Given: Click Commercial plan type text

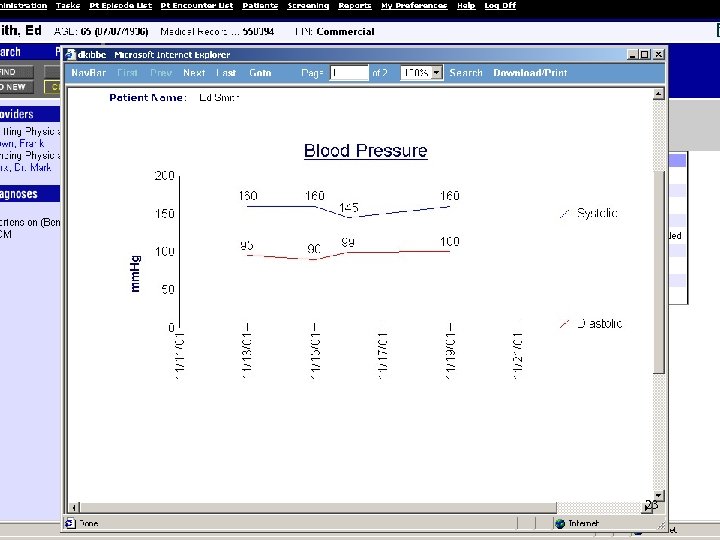Looking at the screenshot, I should pos(345,32).
